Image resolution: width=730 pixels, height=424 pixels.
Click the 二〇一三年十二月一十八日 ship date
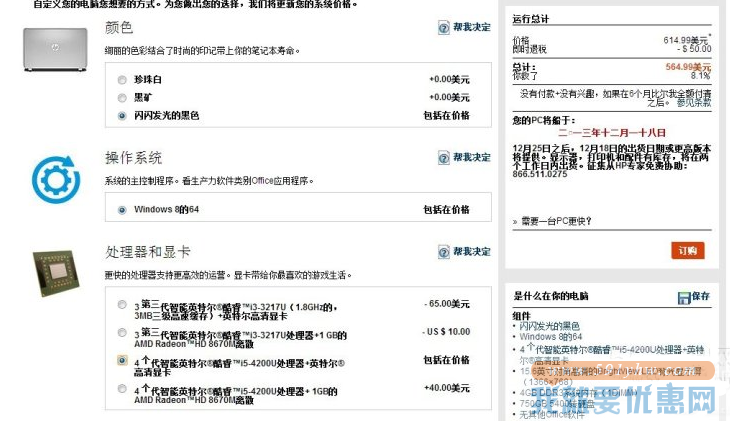tap(612, 133)
